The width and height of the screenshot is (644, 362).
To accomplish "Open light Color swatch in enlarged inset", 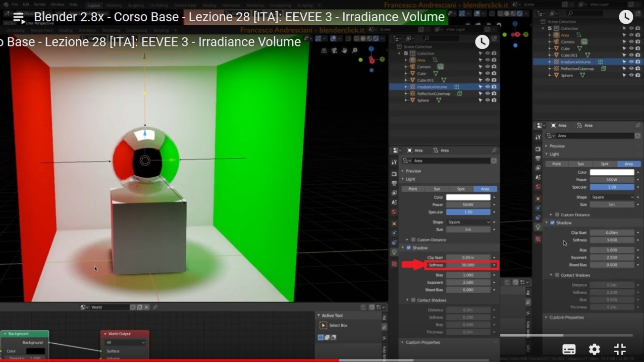I will point(468,197).
